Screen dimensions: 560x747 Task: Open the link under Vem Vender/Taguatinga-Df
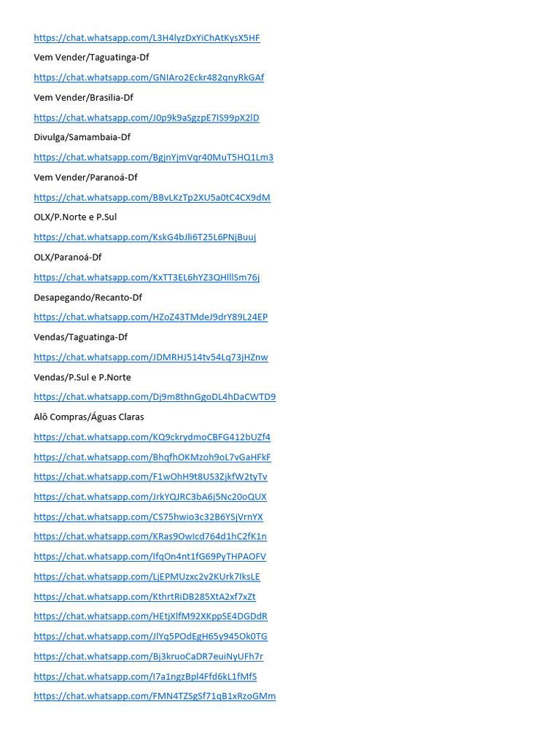149,77
